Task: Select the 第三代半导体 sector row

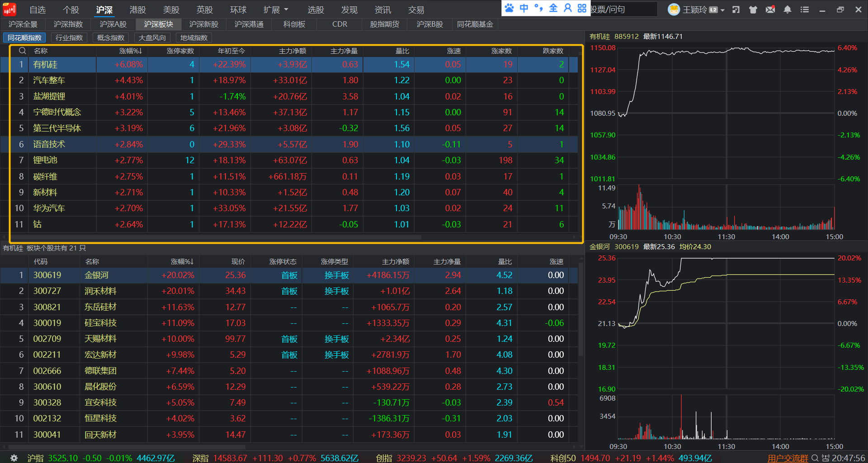Action: click(x=289, y=128)
